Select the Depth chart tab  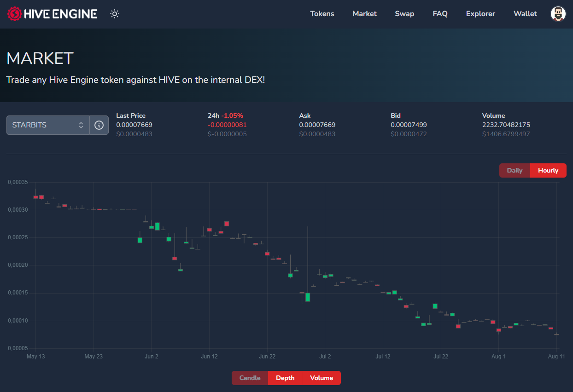[285, 378]
